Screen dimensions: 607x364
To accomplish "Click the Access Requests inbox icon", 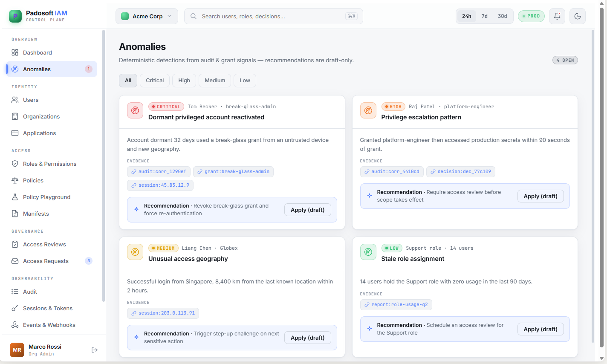I will click(x=15, y=261).
